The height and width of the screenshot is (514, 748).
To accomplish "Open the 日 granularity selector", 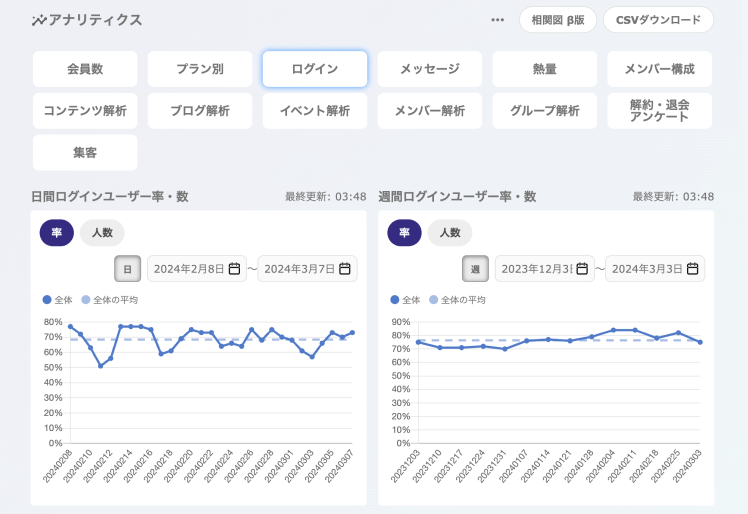I will [127, 269].
